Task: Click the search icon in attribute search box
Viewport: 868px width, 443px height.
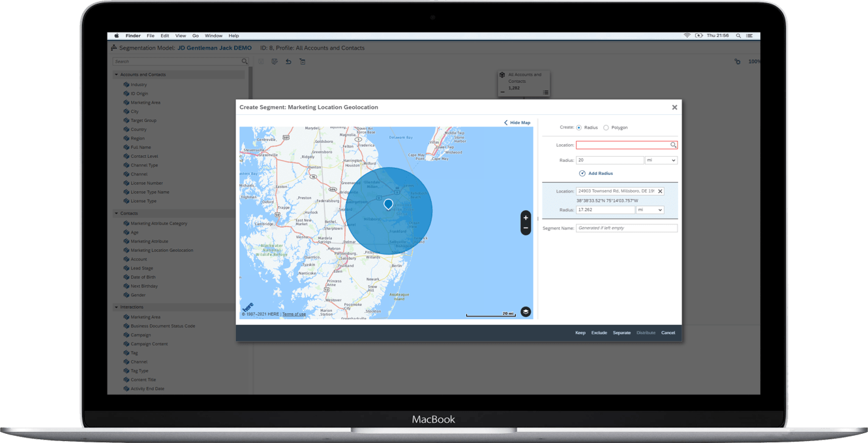Action: point(245,61)
